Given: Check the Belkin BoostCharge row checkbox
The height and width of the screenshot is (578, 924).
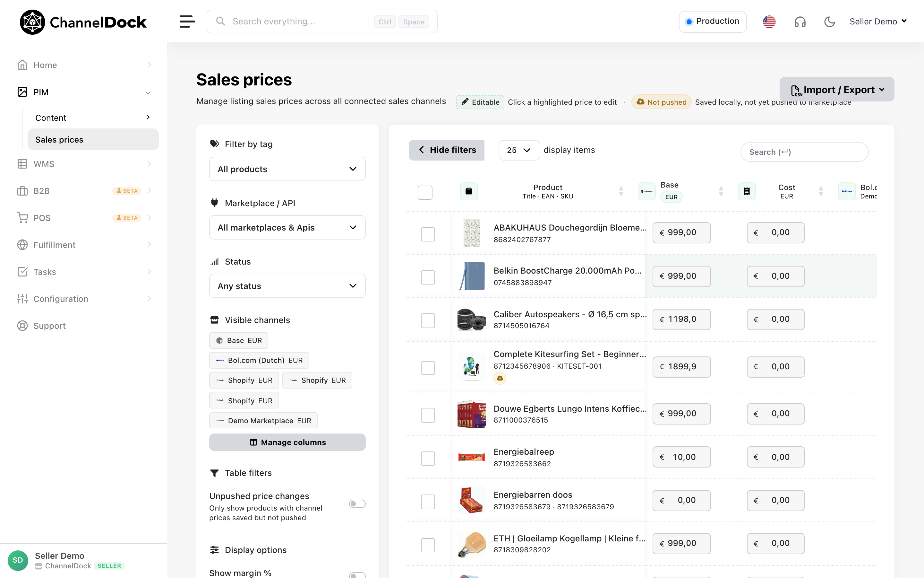Looking at the screenshot, I should pos(428,277).
